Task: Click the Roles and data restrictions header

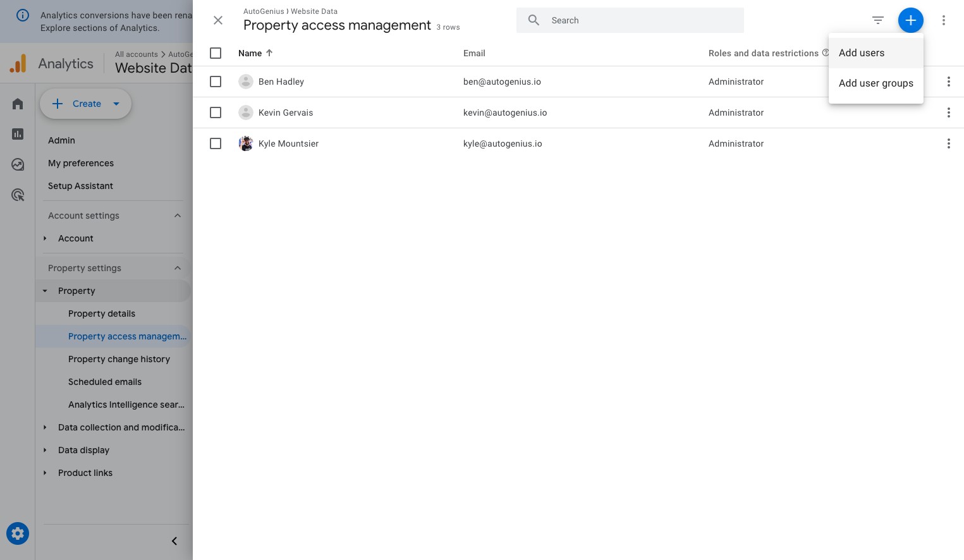Action: point(764,53)
